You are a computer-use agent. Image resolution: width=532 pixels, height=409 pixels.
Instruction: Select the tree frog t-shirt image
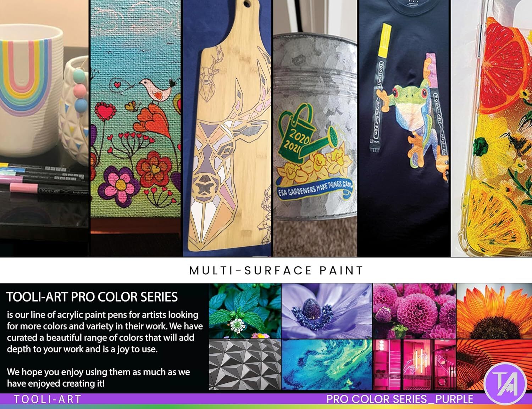(x=405, y=128)
